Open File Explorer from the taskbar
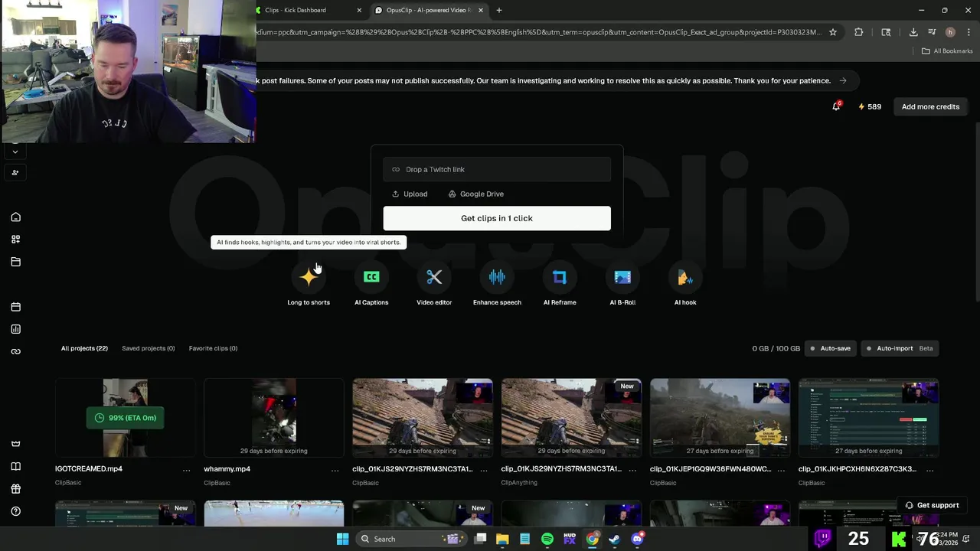 click(x=502, y=539)
